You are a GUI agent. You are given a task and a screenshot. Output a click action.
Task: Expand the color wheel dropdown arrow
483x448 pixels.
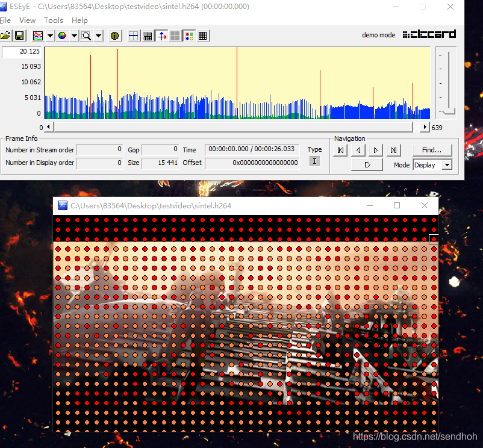coord(74,36)
